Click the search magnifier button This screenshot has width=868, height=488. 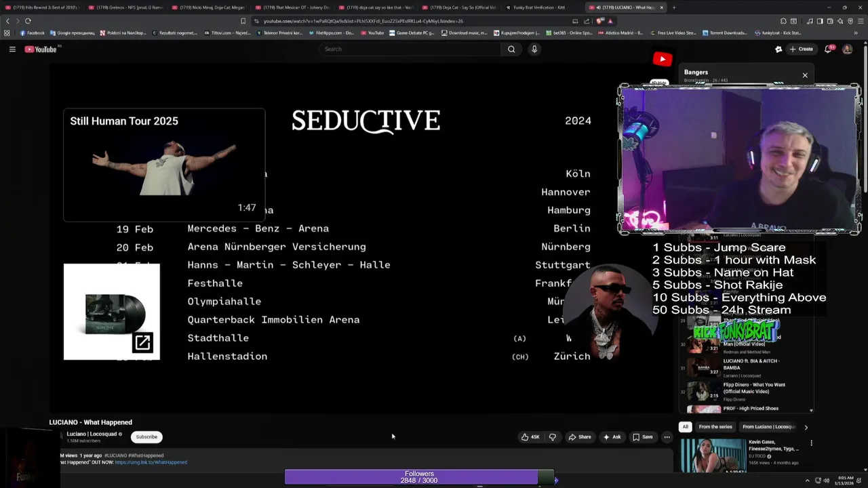(511, 49)
